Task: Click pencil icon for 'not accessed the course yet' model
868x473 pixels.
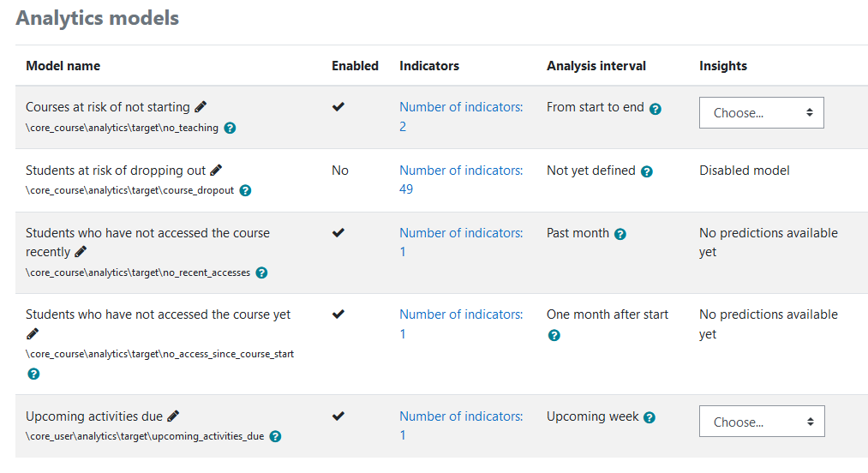Action: click(x=33, y=334)
